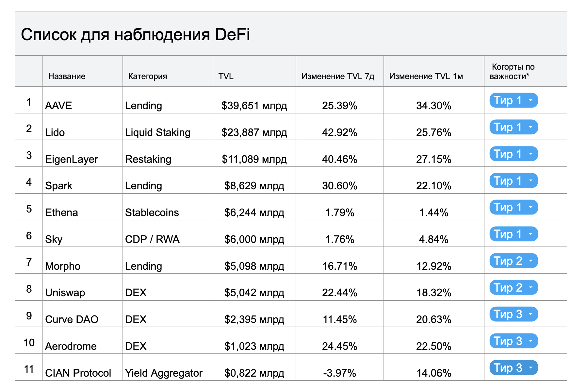Click the Когорты по важности header

click(525, 71)
